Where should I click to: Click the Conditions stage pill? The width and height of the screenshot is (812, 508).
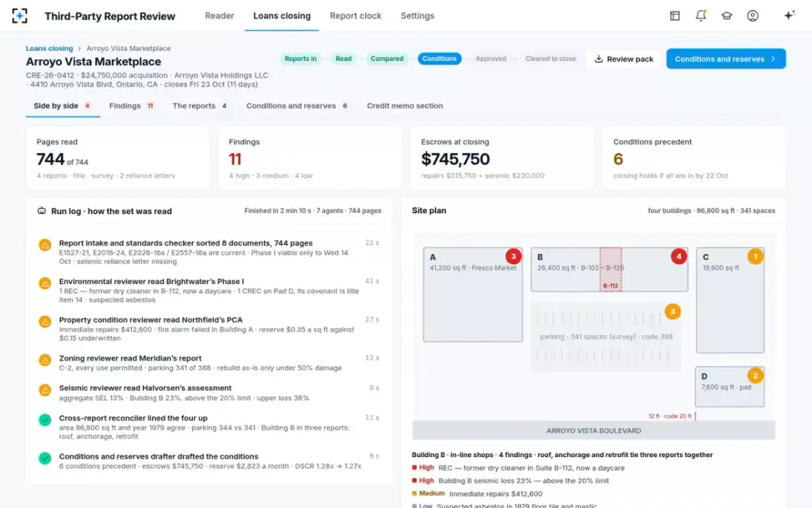[440, 59]
